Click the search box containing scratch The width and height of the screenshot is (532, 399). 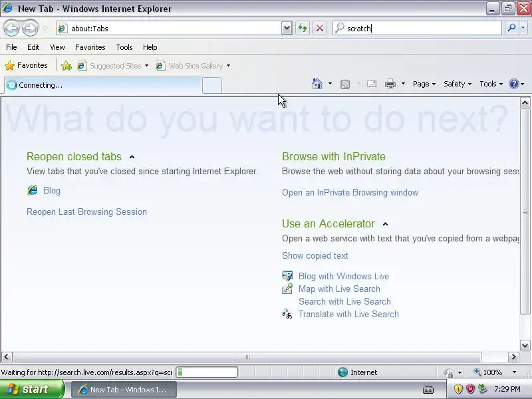417,28
